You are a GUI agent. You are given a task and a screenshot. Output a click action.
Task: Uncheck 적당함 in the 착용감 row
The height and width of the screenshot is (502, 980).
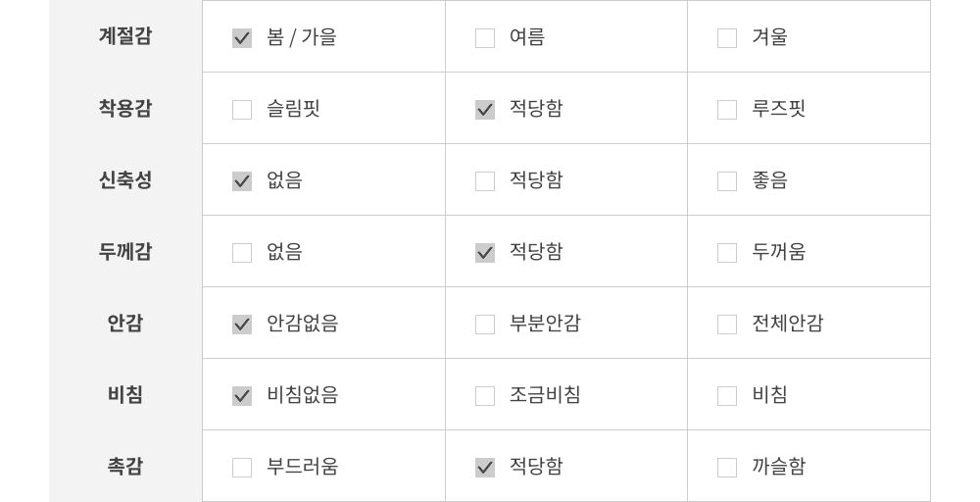coord(485,110)
